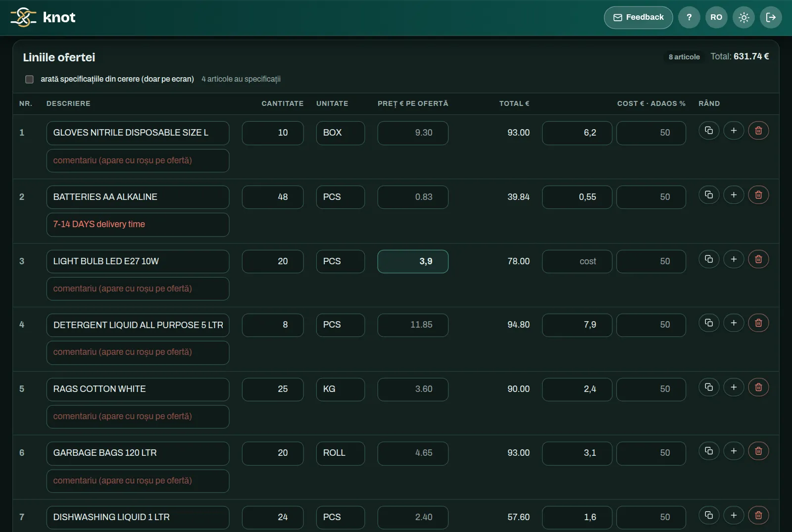792x532 pixels.
Task: Edit quantity 48 for BATTERIES
Action: (x=273, y=197)
